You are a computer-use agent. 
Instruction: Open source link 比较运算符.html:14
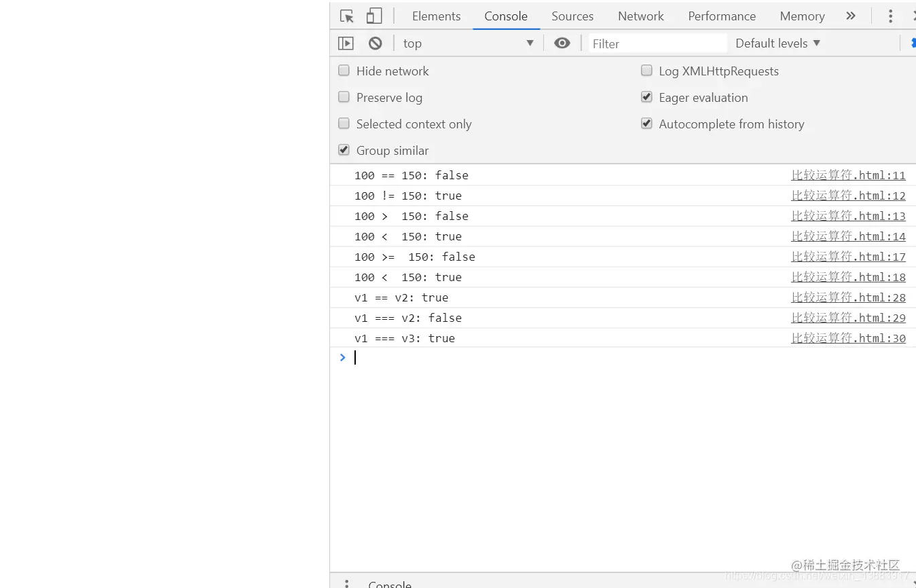coord(848,236)
